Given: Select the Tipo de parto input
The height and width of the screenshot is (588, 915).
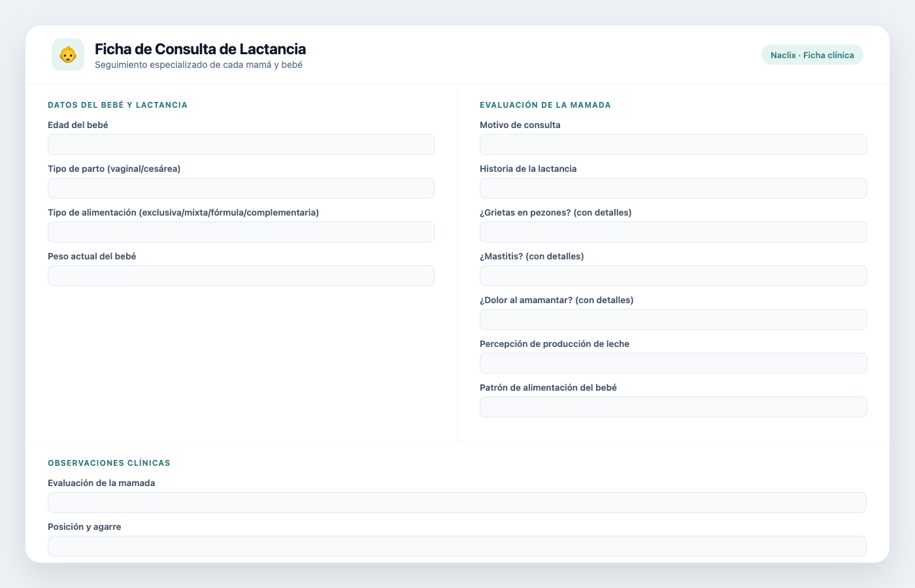Looking at the screenshot, I should click(x=241, y=188).
